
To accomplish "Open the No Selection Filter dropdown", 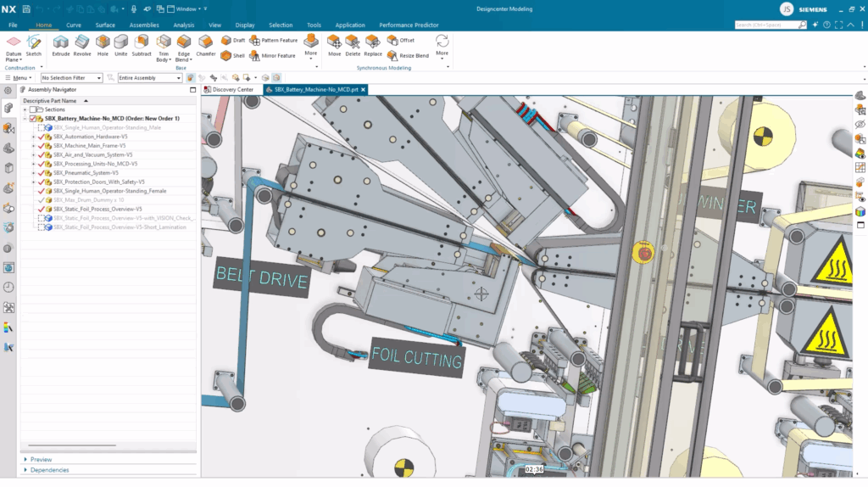I will 71,78.
